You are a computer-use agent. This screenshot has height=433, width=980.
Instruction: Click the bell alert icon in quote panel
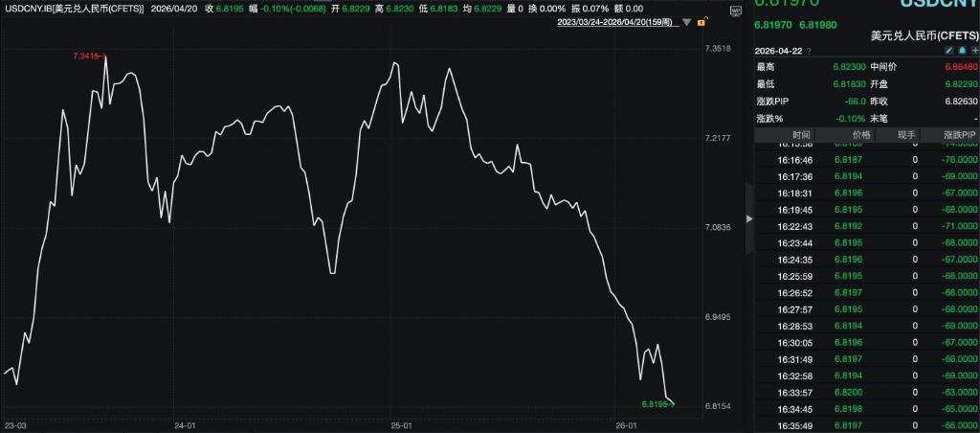click(x=963, y=51)
